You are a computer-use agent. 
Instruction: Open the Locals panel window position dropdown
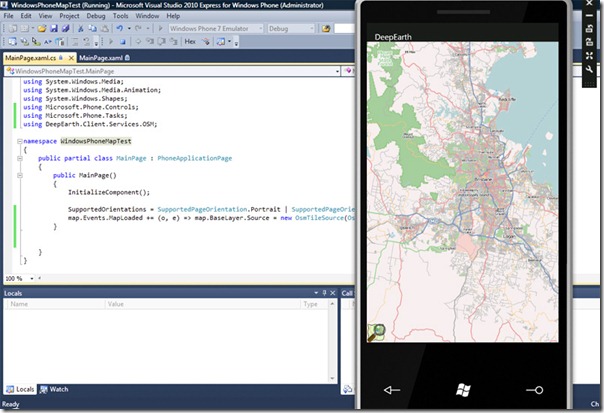316,293
